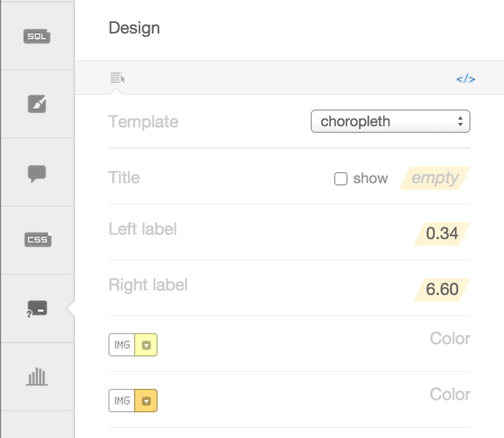Expand the yellow color picker dropdown
Image resolution: width=504 pixels, height=438 pixels.
pyautogui.click(x=146, y=345)
